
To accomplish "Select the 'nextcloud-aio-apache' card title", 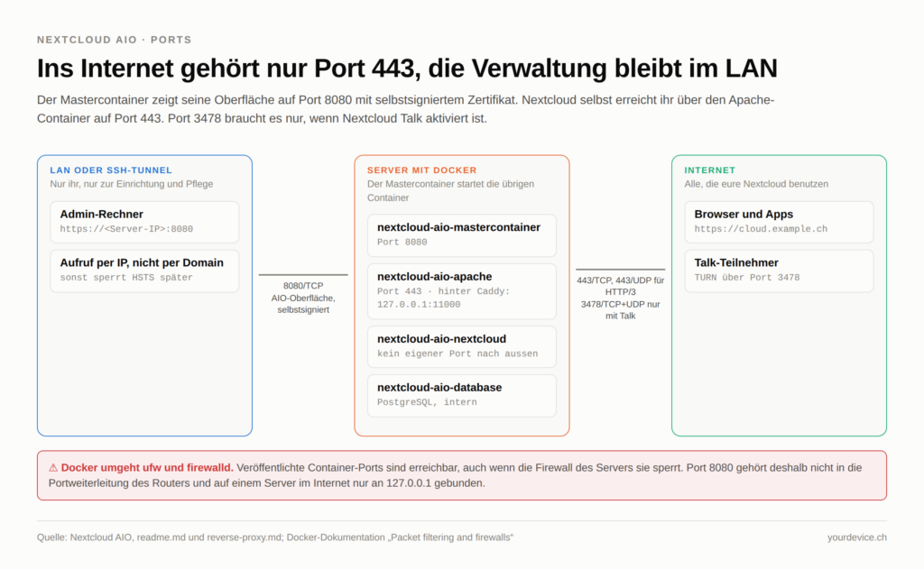I will [434, 276].
